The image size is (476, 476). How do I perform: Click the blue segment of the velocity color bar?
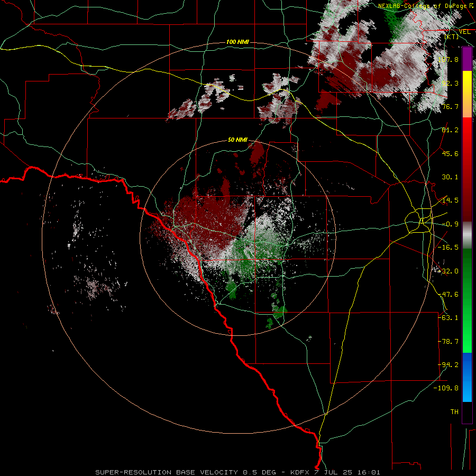[467, 377]
